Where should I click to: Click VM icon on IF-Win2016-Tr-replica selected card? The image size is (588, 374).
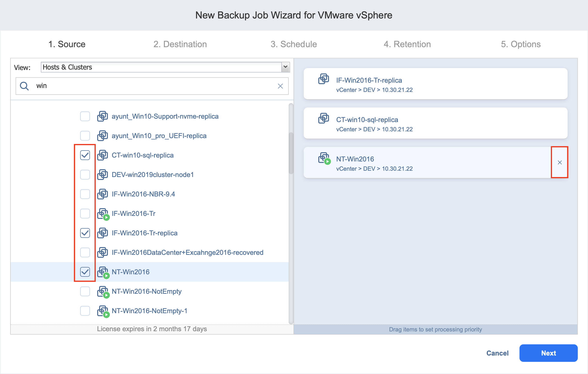coord(324,79)
